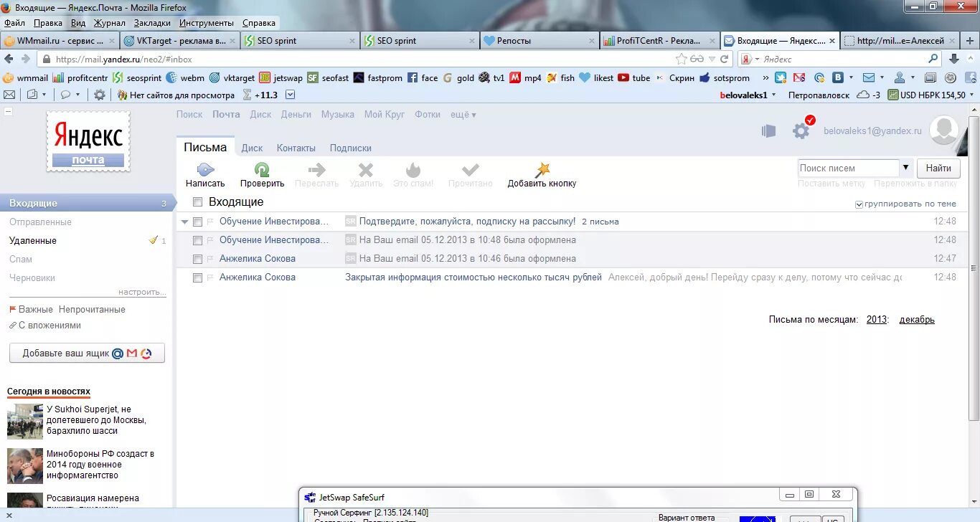
Task: Select all letters via Входящие checkbox
Action: tap(198, 202)
